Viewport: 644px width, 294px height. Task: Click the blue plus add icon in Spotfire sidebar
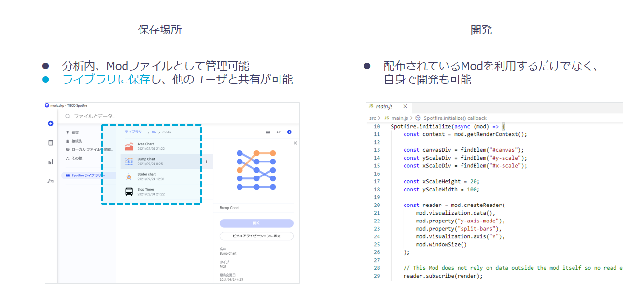pos(51,123)
